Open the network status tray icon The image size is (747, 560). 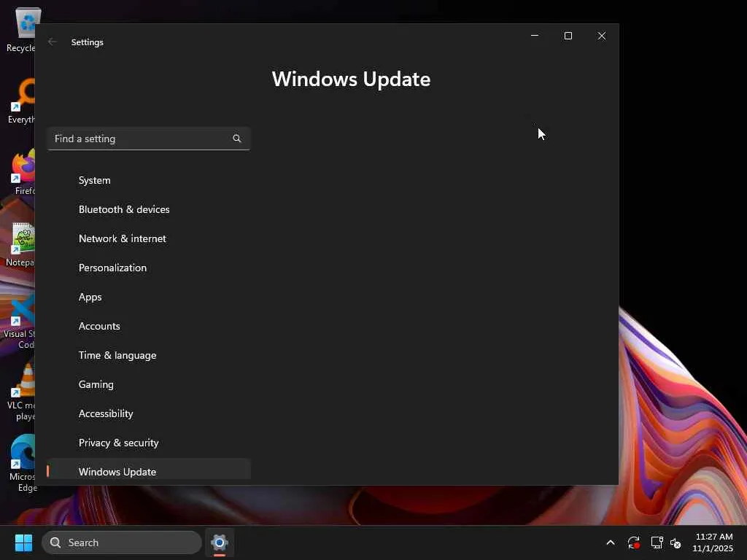coord(657,542)
